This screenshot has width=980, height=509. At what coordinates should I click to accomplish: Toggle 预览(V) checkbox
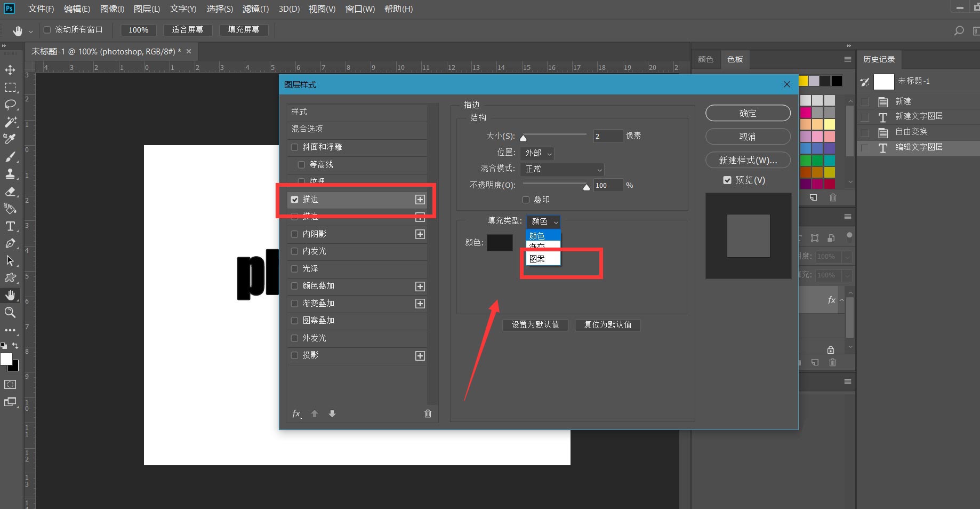click(727, 180)
